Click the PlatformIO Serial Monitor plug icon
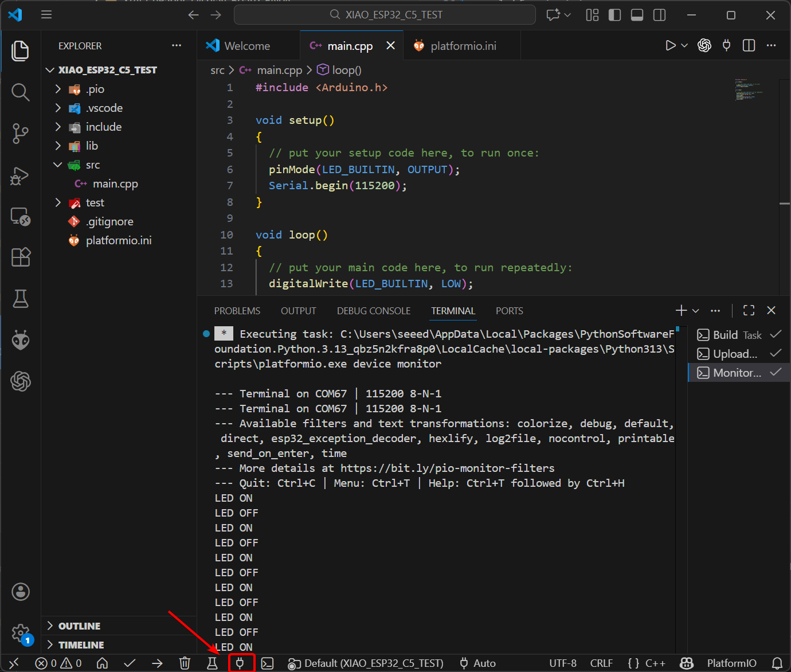 pyautogui.click(x=240, y=663)
